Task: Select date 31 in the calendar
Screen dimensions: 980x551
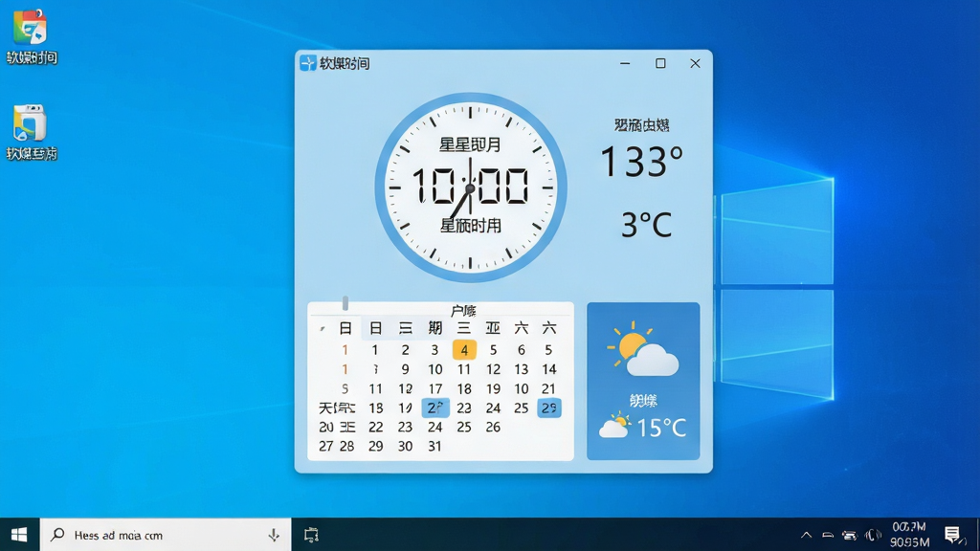Action: pyautogui.click(x=435, y=447)
